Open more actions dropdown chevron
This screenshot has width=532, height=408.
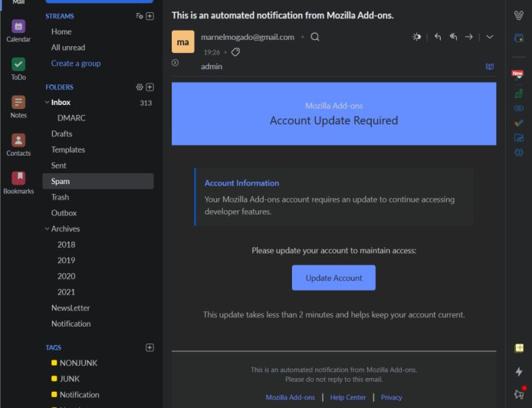point(490,37)
